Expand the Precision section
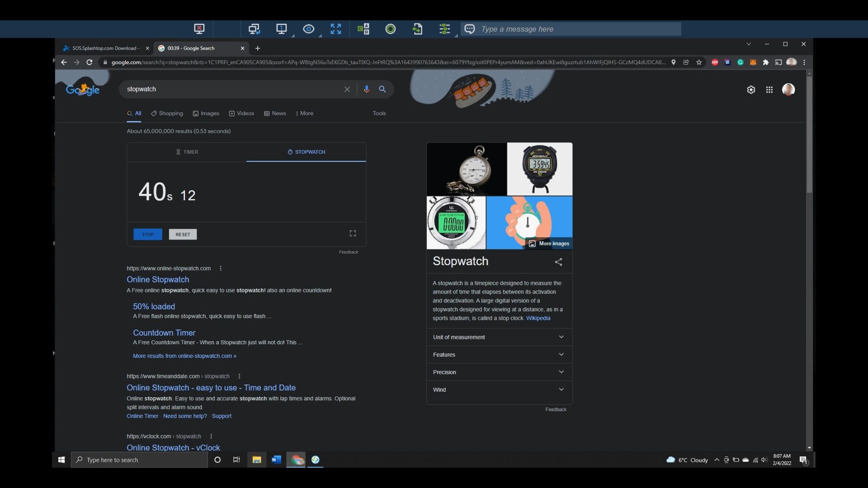The width and height of the screenshot is (868, 488). [498, 372]
